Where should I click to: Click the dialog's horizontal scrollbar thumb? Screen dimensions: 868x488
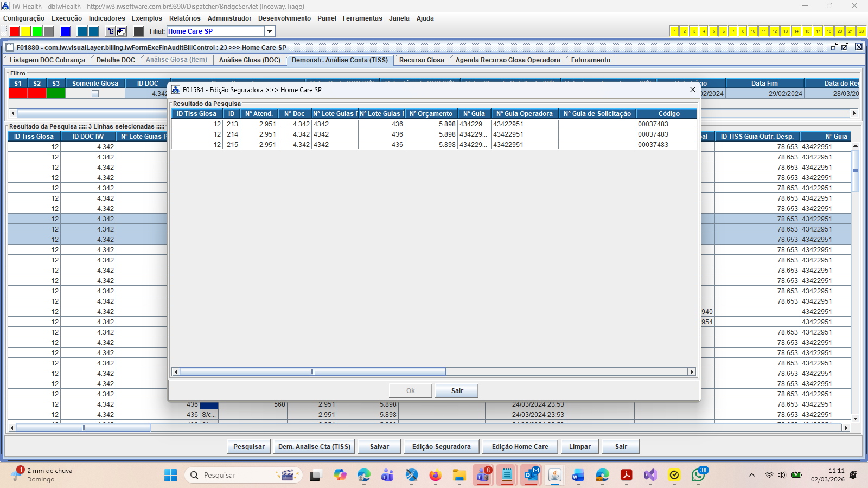[312, 372]
